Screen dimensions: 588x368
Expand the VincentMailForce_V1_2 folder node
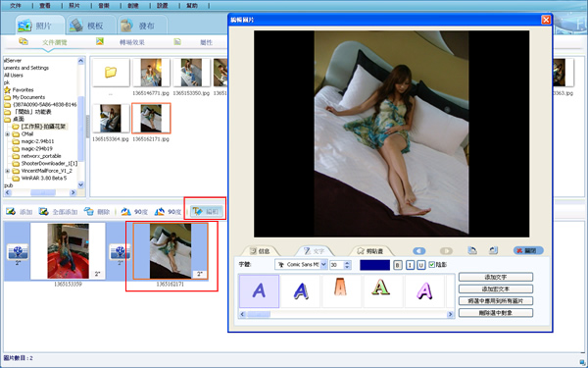[7, 171]
